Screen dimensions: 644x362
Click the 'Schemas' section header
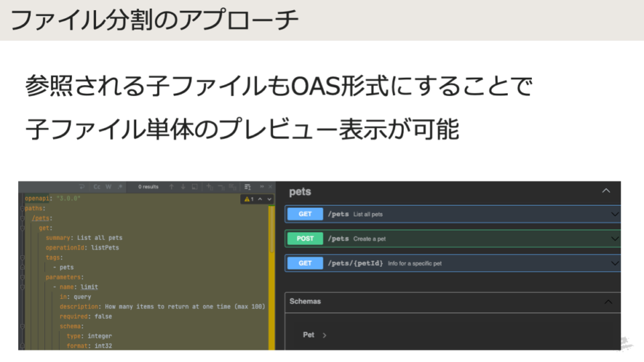[x=305, y=301]
